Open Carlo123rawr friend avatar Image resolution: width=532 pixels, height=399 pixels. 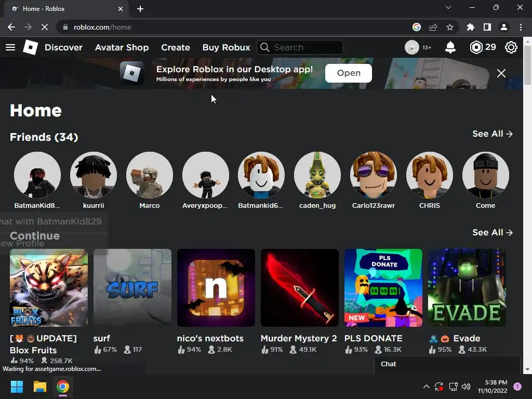pyautogui.click(x=373, y=175)
